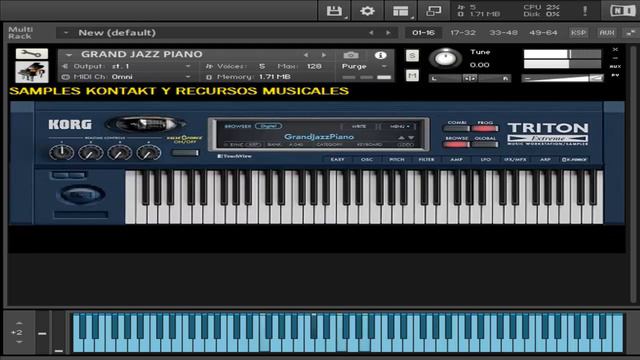The image size is (640, 360).
Task: Toggle the COMBI mode button
Action: pos(457,128)
